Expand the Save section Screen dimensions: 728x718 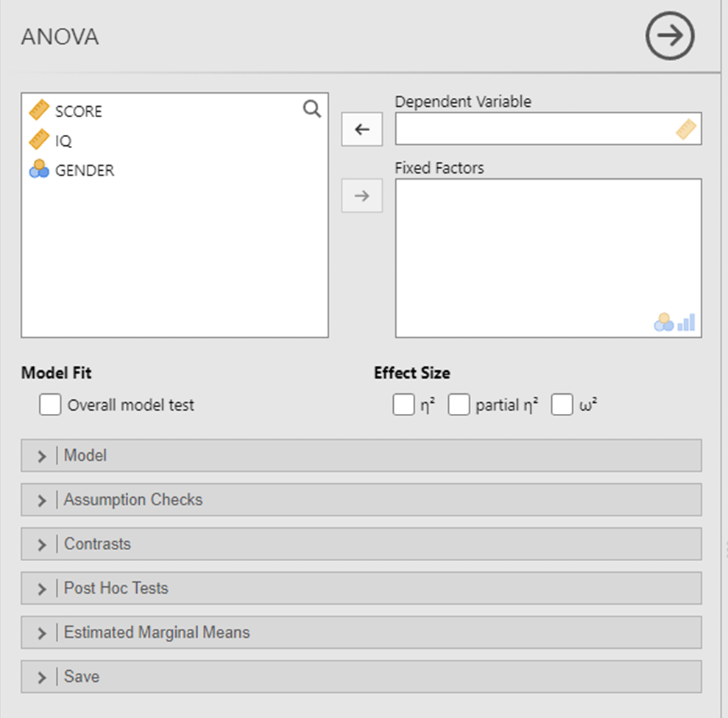pyautogui.click(x=361, y=677)
